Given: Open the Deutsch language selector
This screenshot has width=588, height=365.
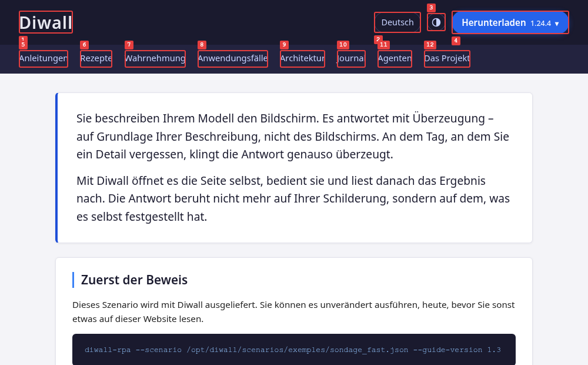Looking at the screenshot, I should point(397,22).
